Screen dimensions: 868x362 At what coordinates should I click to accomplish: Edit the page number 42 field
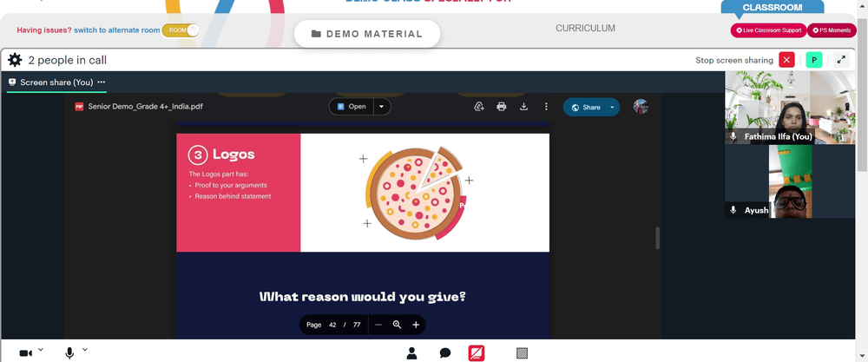point(332,325)
